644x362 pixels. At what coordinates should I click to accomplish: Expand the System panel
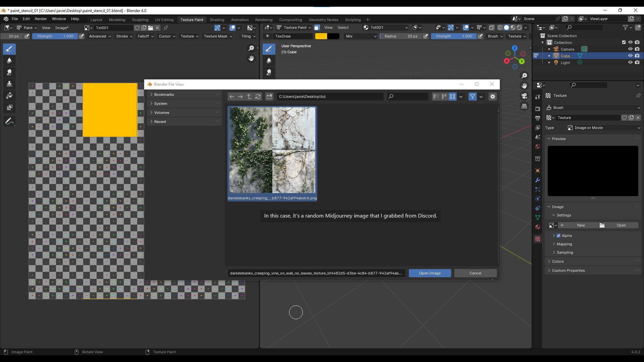[184, 104]
